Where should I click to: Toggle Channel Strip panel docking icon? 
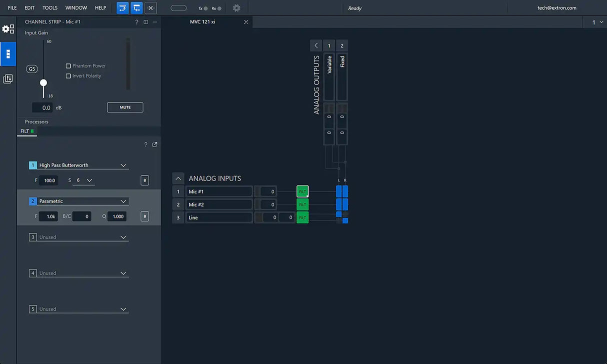point(146,22)
